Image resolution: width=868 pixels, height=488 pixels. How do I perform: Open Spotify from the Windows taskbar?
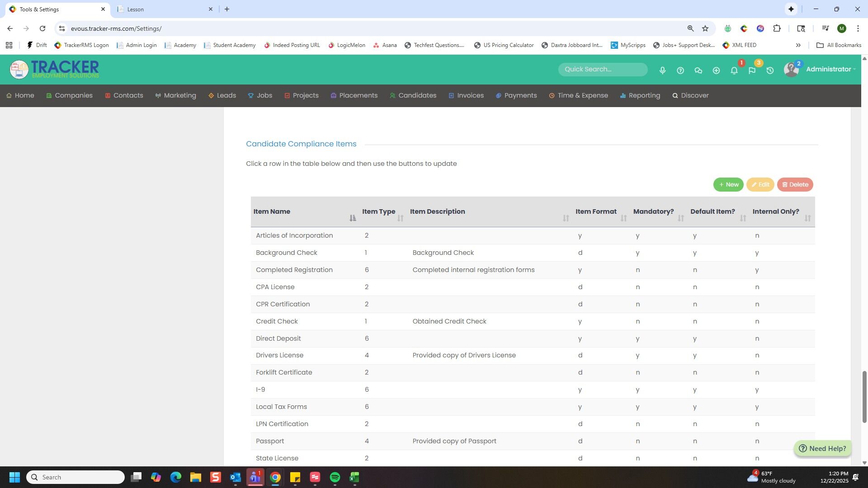point(335,477)
